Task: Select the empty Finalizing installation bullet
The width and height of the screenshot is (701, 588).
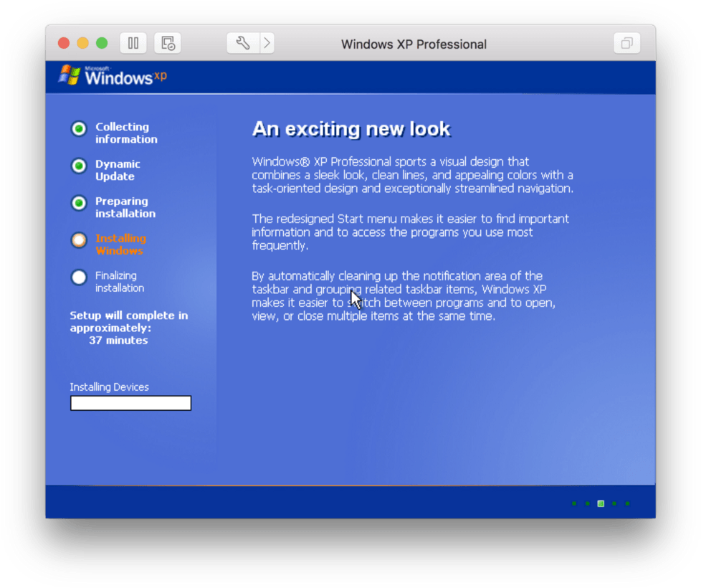Action: pos(79,278)
